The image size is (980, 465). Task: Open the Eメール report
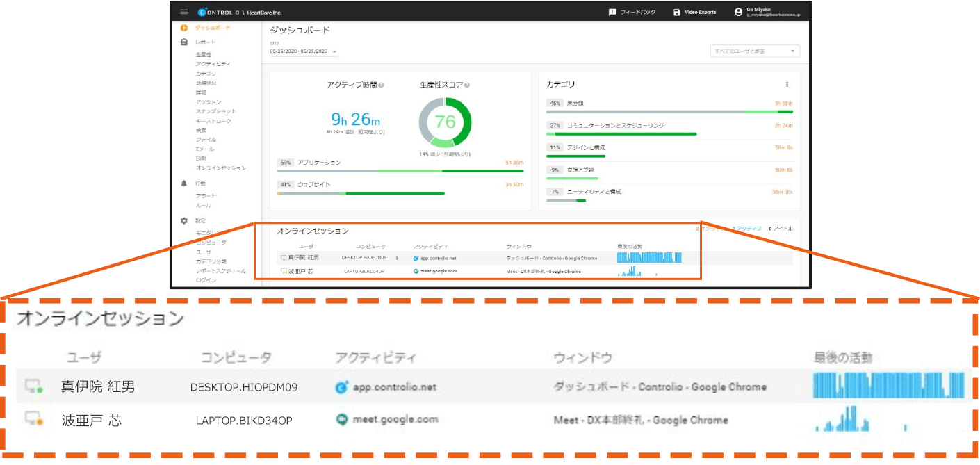(206, 149)
